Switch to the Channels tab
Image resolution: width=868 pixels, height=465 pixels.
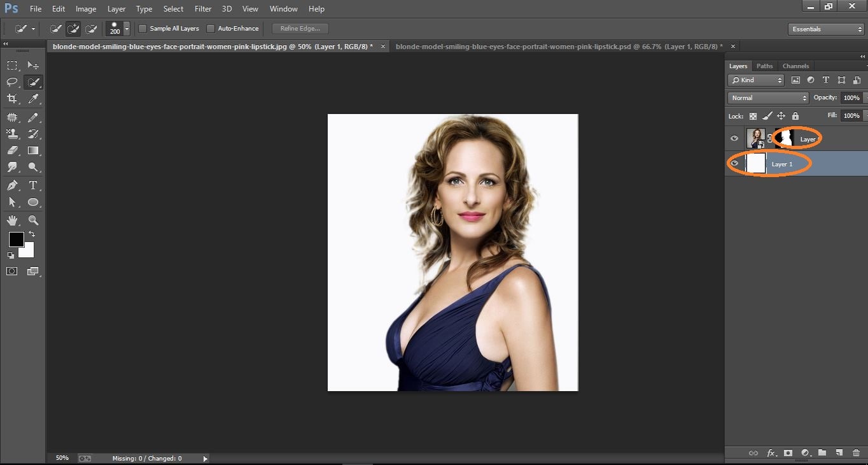[x=795, y=66]
